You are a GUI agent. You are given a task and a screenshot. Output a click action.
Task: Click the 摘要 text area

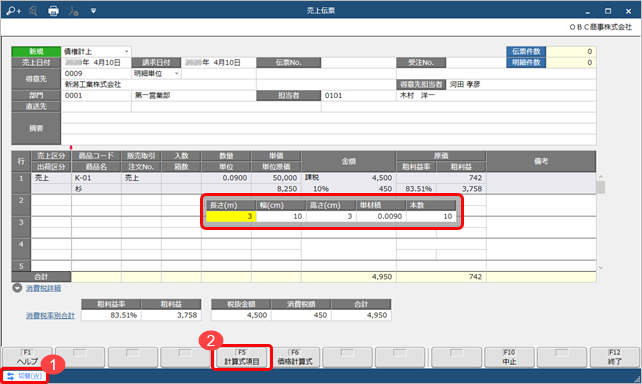point(328,129)
